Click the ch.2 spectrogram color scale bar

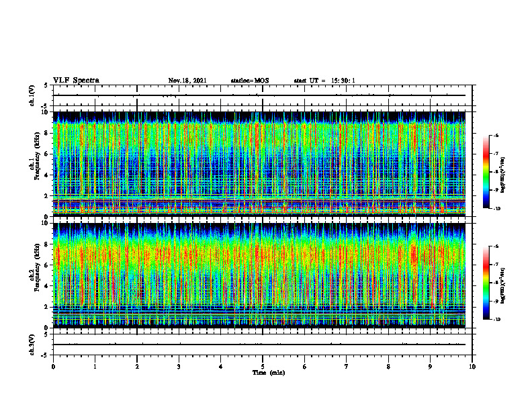(x=486, y=283)
